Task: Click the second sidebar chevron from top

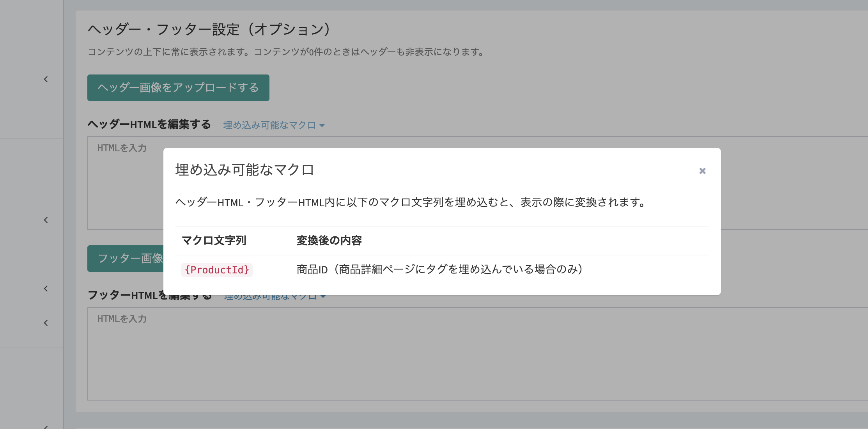Action: 46,220
